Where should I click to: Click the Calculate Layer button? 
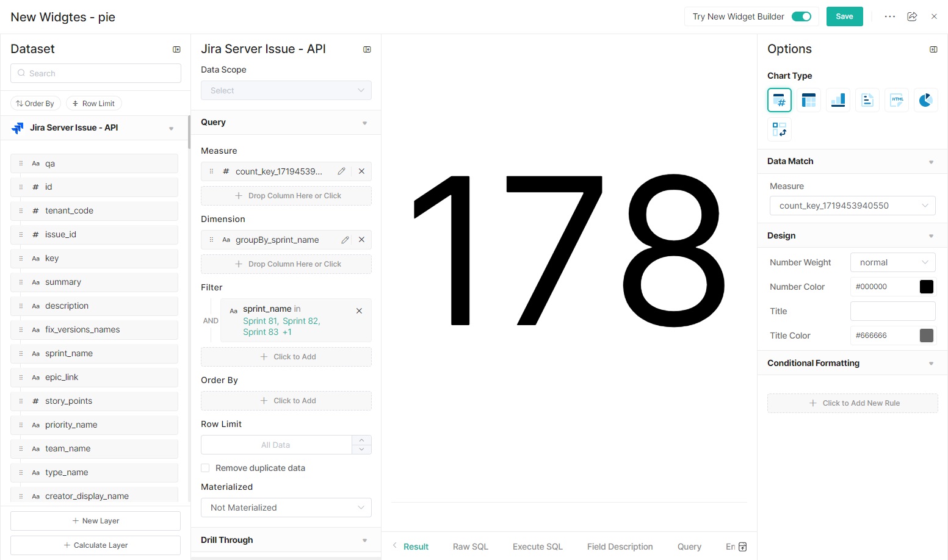click(95, 545)
